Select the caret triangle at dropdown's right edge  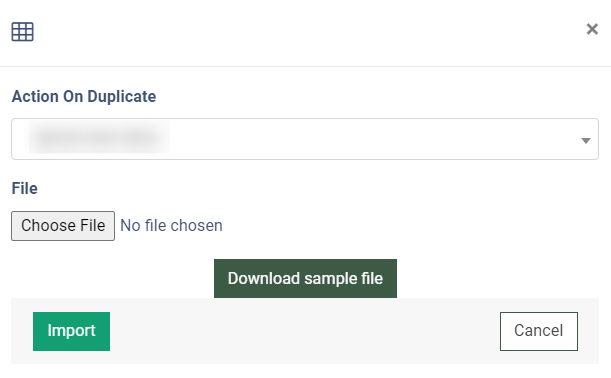click(585, 140)
